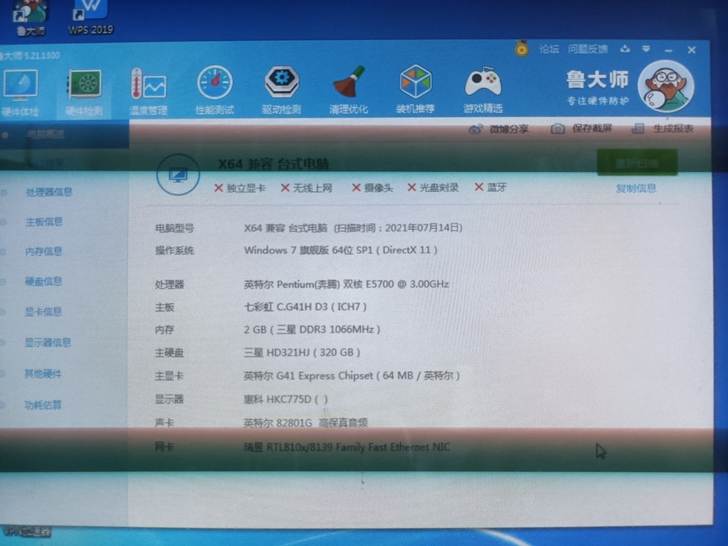Open the WPS 2019 desktop shortcut
This screenshot has height=546, width=728.
91,18
